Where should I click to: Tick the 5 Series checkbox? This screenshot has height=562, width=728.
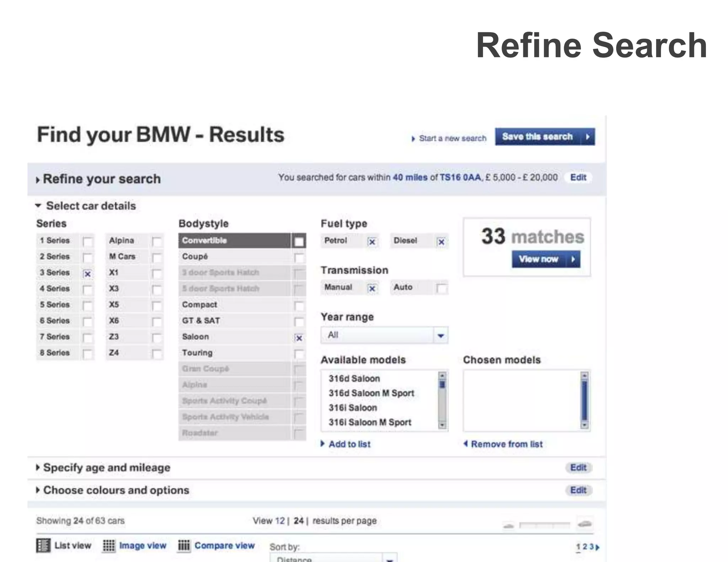pos(87,306)
